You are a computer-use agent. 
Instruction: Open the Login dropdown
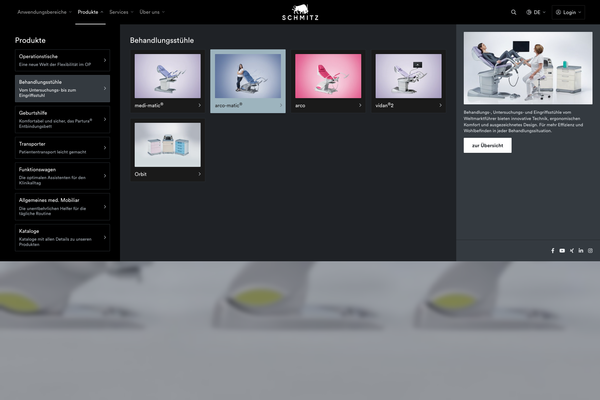click(x=568, y=12)
